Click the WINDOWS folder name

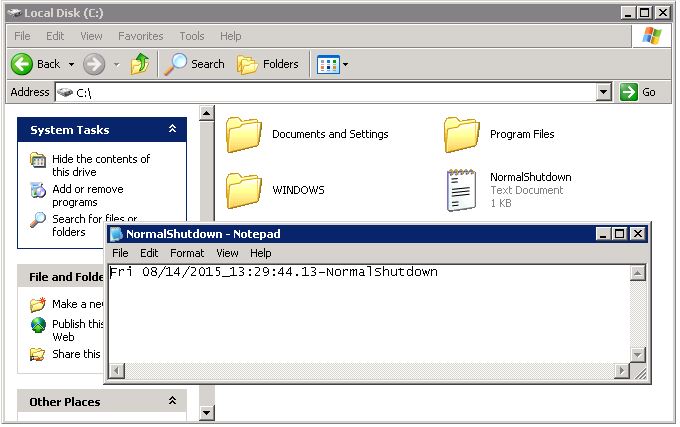coord(298,190)
